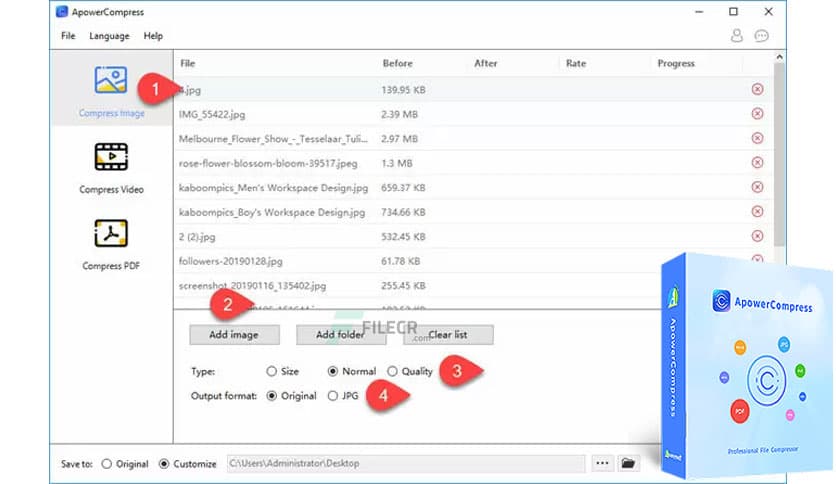
Task: Remove kaboompics_Men's Workspace Design.jpg
Action: [x=757, y=187]
